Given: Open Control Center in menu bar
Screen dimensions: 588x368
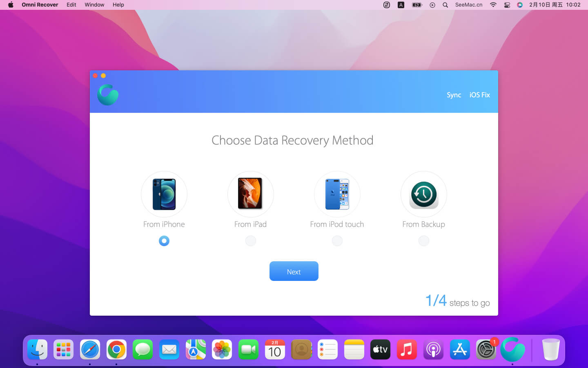Looking at the screenshot, I should (x=507, y=5).
